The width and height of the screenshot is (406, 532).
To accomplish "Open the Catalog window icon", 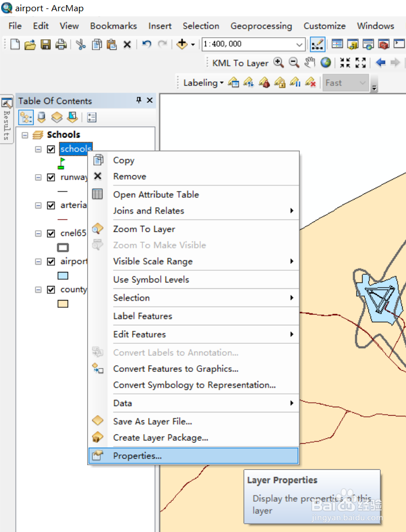I will [353, 44].
